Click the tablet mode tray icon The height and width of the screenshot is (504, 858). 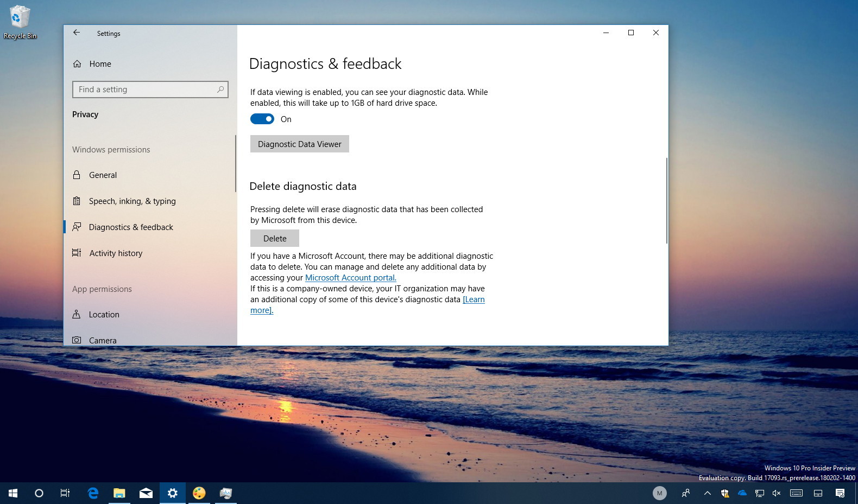(x=818, y=493)
